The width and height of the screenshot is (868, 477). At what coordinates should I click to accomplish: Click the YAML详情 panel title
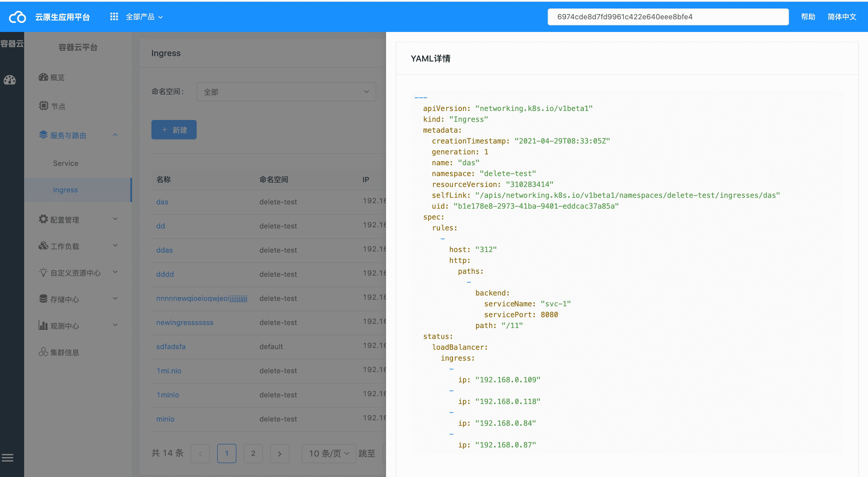(430, 58)
